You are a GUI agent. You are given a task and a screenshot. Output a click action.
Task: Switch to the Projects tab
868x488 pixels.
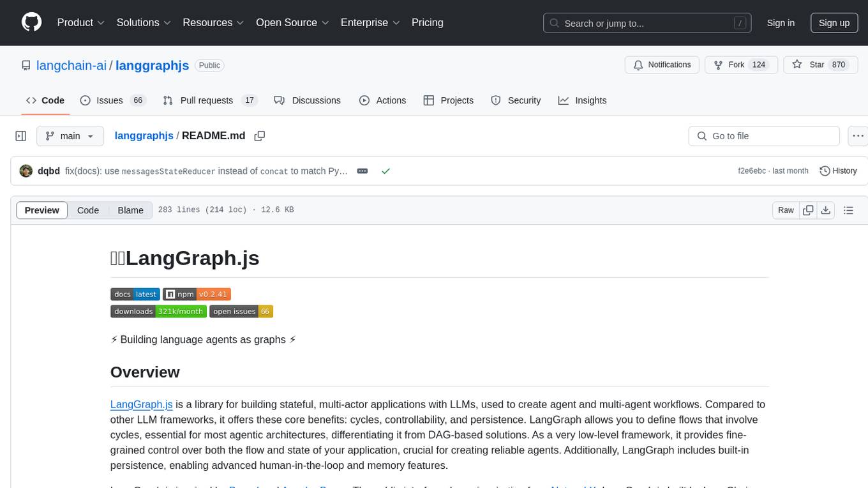tap(448, 100)
